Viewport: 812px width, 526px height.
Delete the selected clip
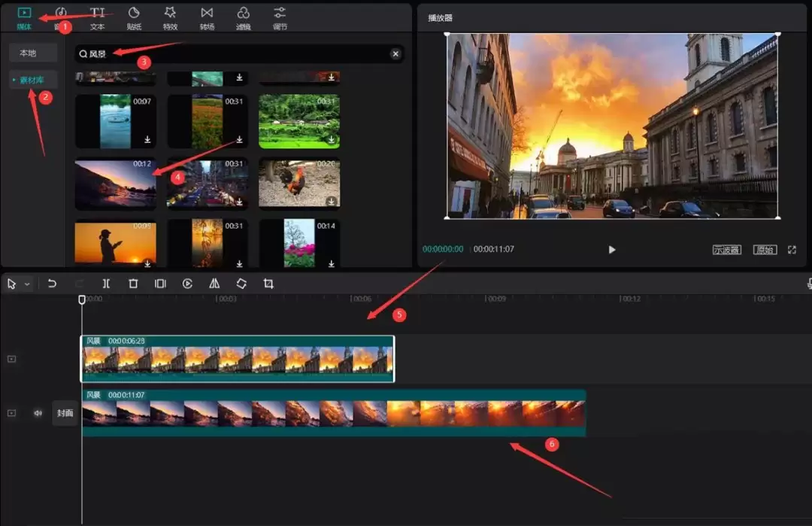click(x=133, y=284)
